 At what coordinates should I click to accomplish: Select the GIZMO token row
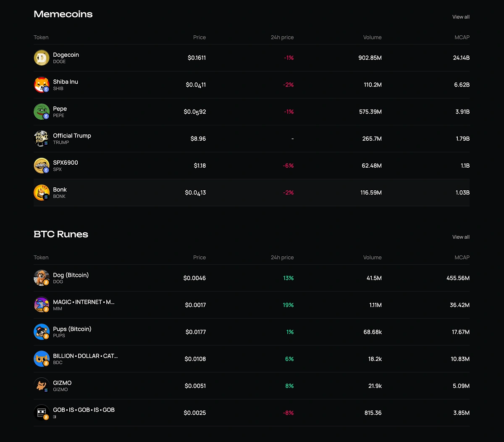point(252,385)
